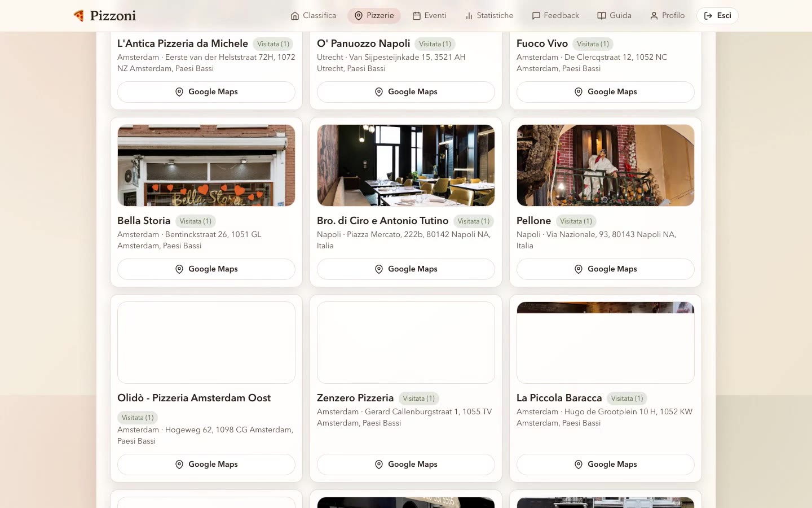Click the title 'Olidò - Pizzeria Amsterdam Oost'

point(194,398)
